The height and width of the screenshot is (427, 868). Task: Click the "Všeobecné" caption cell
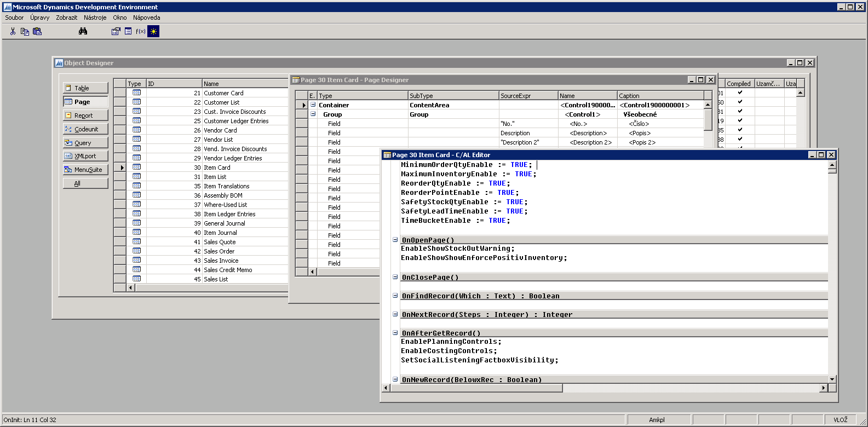pos(660,114)
